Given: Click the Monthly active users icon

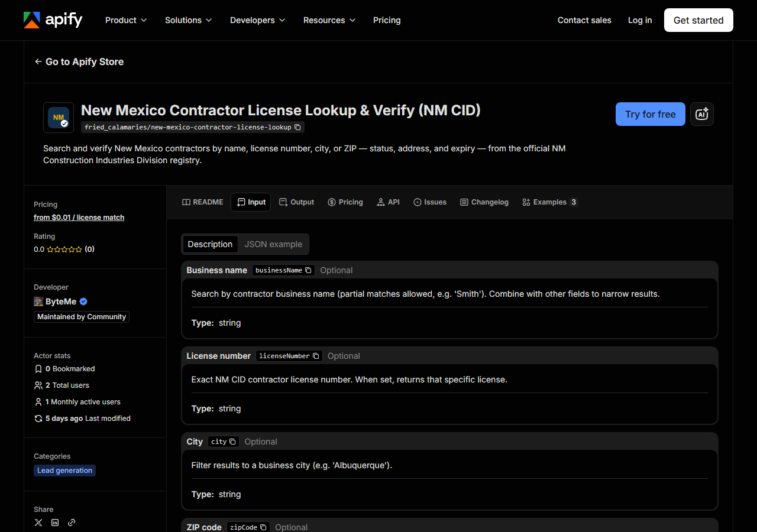Looking at the screenshot, I should click(x=38, y=402).
